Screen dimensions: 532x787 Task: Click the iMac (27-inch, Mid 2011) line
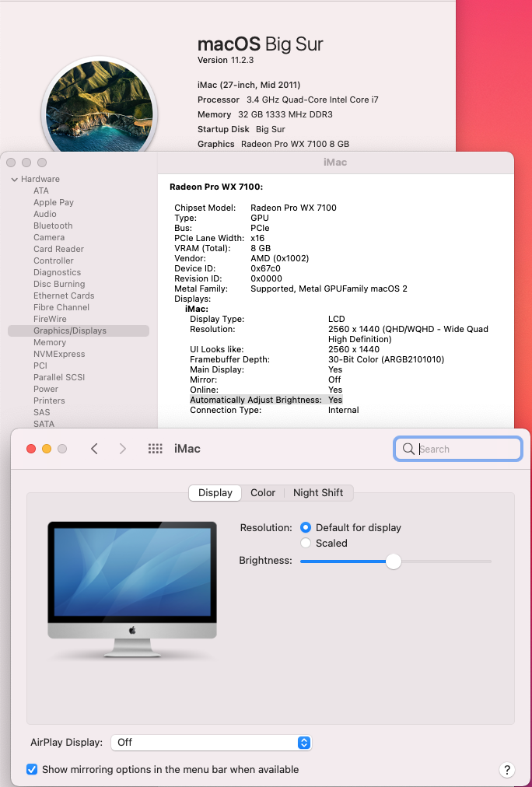tap(249, 85)
